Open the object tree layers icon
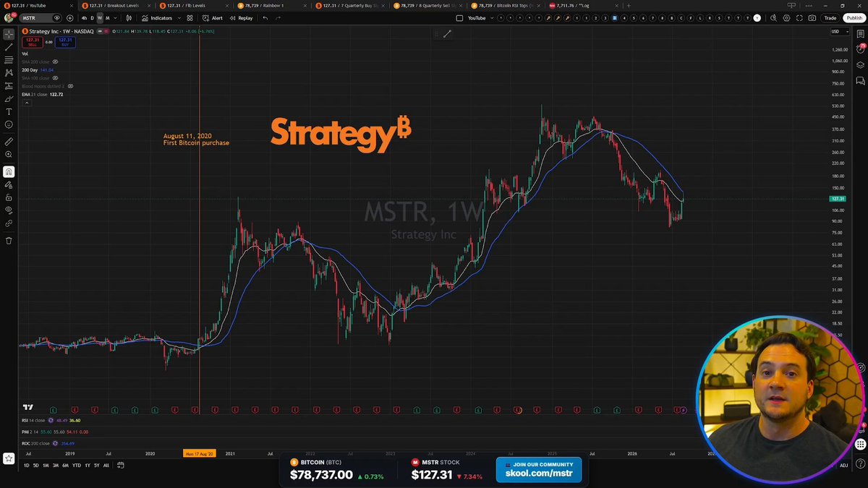This screenshot has height=488, width=868. point(861,65)
